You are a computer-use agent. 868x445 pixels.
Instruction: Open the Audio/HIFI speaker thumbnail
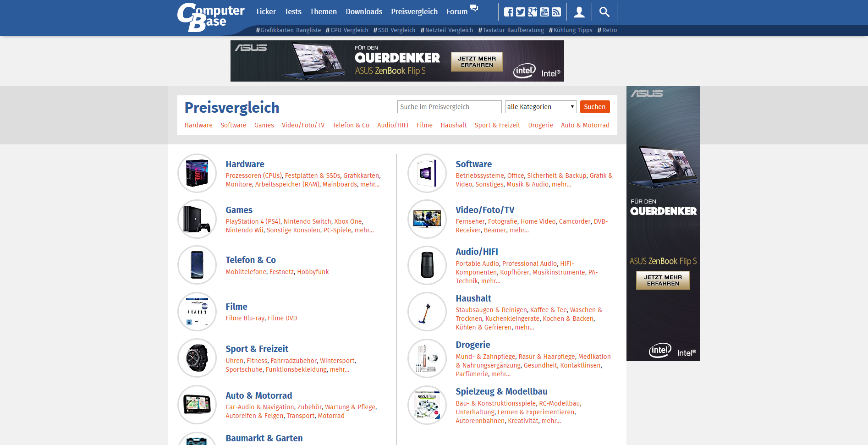pos(427,265)
